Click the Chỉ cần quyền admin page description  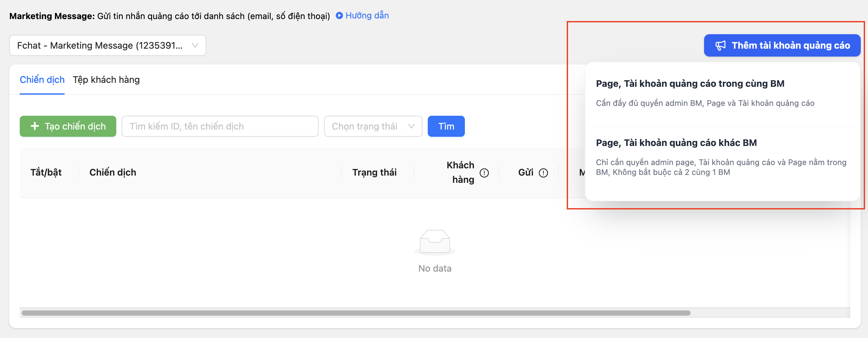coord(721,167)
